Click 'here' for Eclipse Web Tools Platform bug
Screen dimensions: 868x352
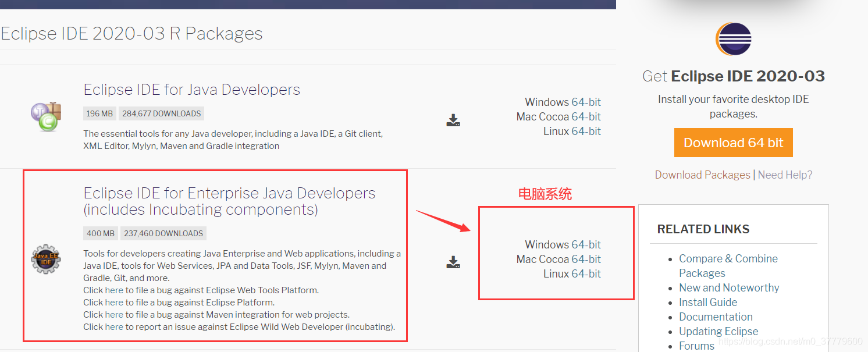coord(114,290)
